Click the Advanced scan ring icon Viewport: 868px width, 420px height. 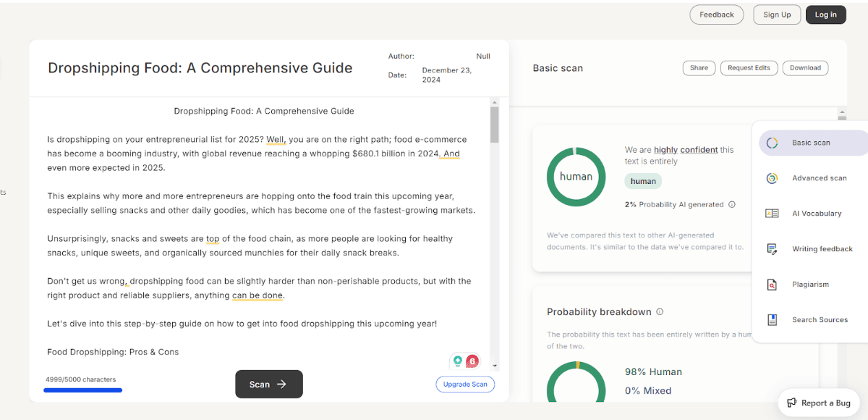pyautogui.click(x=772, y=178)
